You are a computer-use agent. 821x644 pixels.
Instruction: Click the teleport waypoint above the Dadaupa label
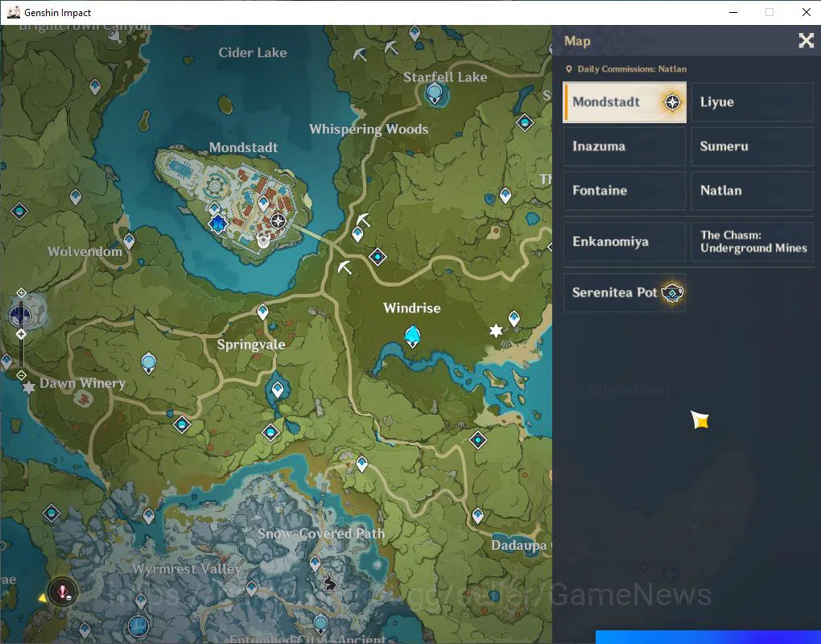pyautogui.click(x=477, y=516)
